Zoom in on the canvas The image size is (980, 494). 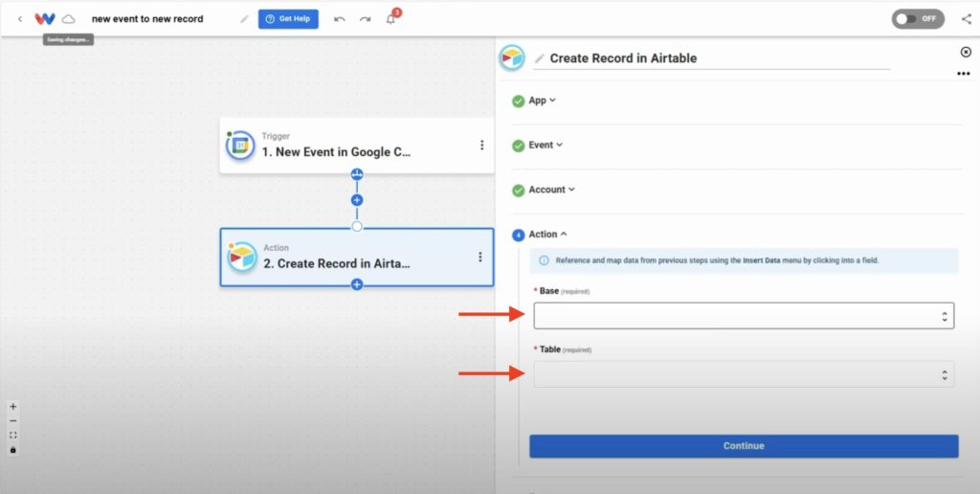(x=13, y=407)
